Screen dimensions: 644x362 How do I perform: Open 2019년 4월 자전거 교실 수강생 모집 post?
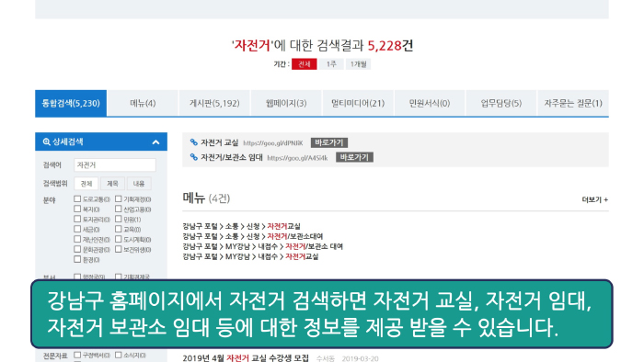(246, 358)
